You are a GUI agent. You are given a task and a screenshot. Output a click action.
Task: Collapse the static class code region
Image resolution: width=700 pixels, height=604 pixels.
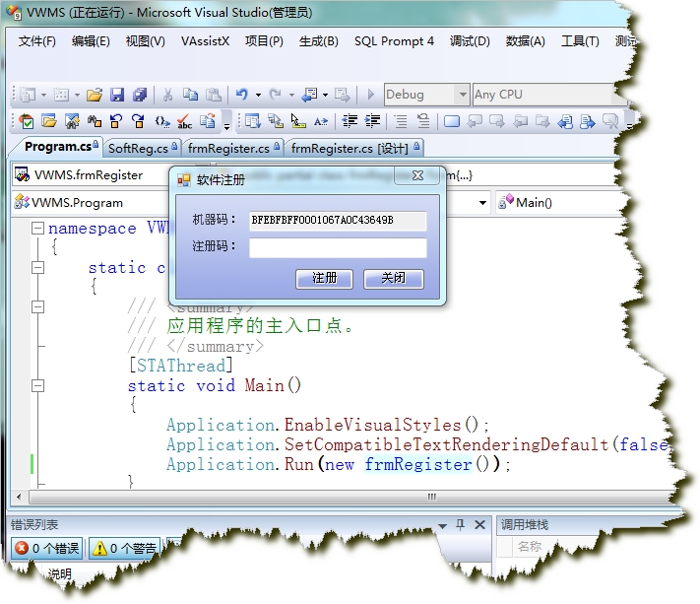click(38, 268)
